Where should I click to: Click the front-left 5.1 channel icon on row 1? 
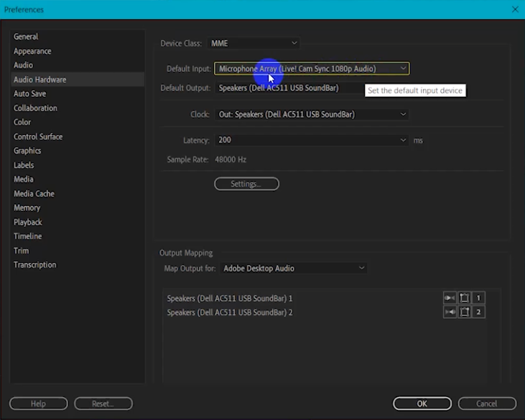click(x=464, y=298)
